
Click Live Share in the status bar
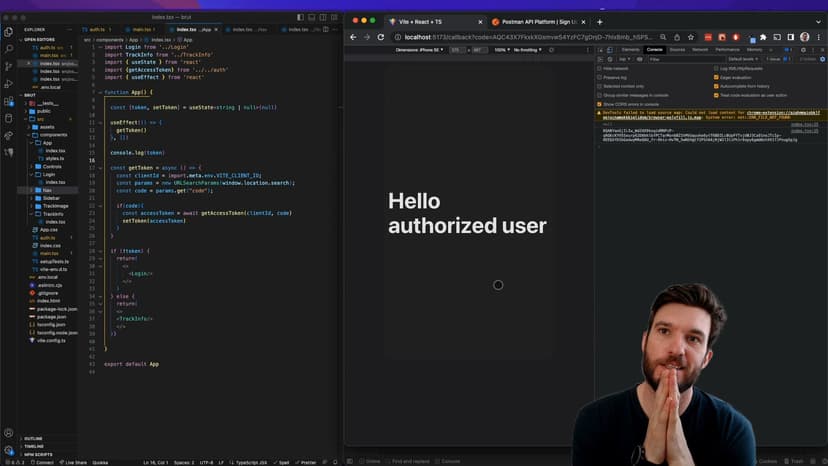(x=74, y=462)
